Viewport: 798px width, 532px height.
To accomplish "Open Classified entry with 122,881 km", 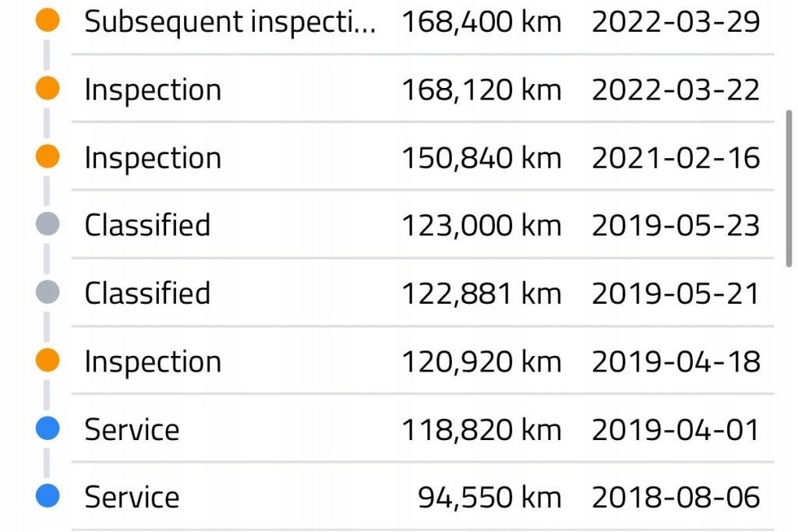I will [x=423, y=292].
